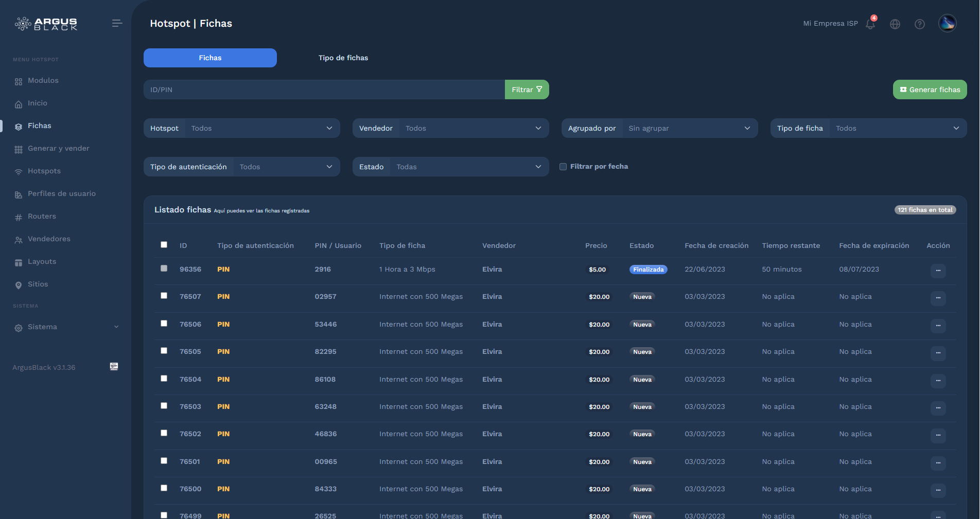The height and width of the screenshot is (519, 980).
Task: Collapse the sidebar with hamburger icon
Action: tap(117, 23)
